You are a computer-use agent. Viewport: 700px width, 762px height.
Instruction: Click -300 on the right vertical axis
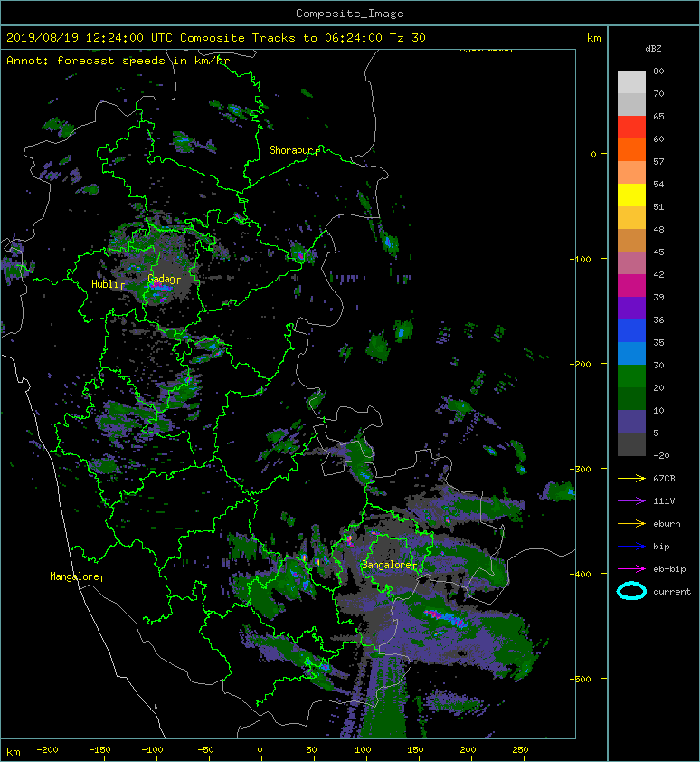click(581, 469)
